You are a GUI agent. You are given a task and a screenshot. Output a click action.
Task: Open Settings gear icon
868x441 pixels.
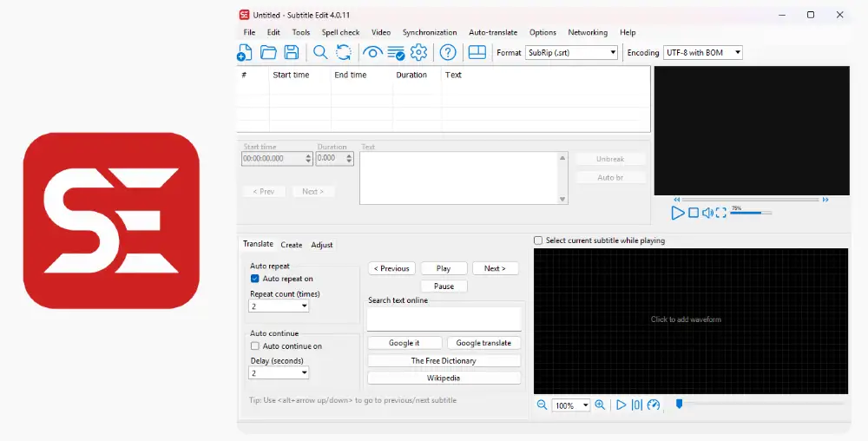[x=418, y=53]
